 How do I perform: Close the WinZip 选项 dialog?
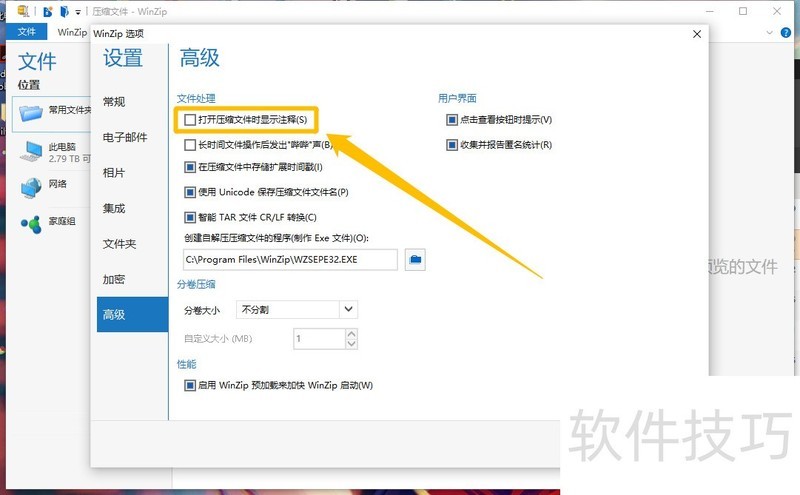[x=697, y=34]
